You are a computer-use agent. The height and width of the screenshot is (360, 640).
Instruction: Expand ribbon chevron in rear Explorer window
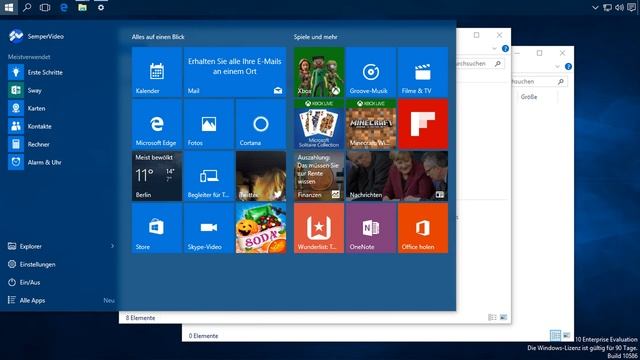tap(558, 67)
